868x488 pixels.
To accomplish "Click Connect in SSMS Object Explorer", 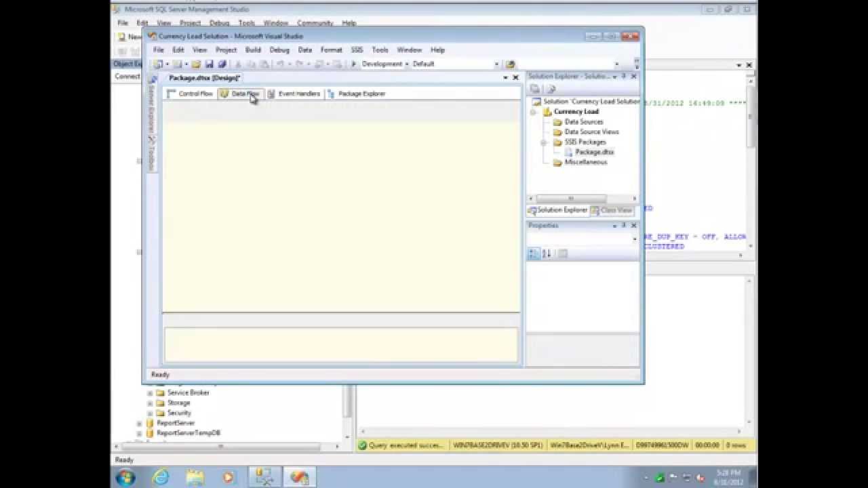I will 127,77.
